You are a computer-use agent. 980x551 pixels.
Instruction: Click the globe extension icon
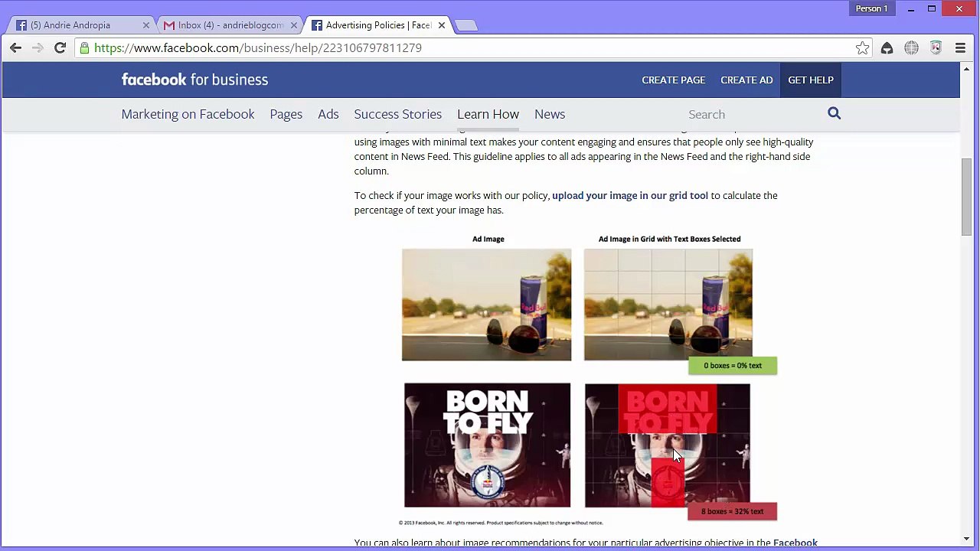911,48
